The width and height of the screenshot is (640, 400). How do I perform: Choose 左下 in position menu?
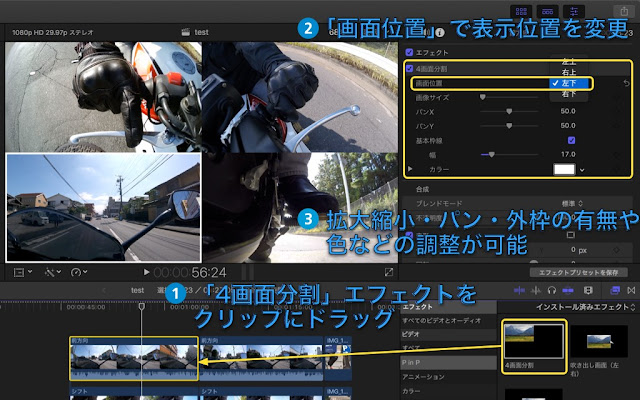point(569,83)
